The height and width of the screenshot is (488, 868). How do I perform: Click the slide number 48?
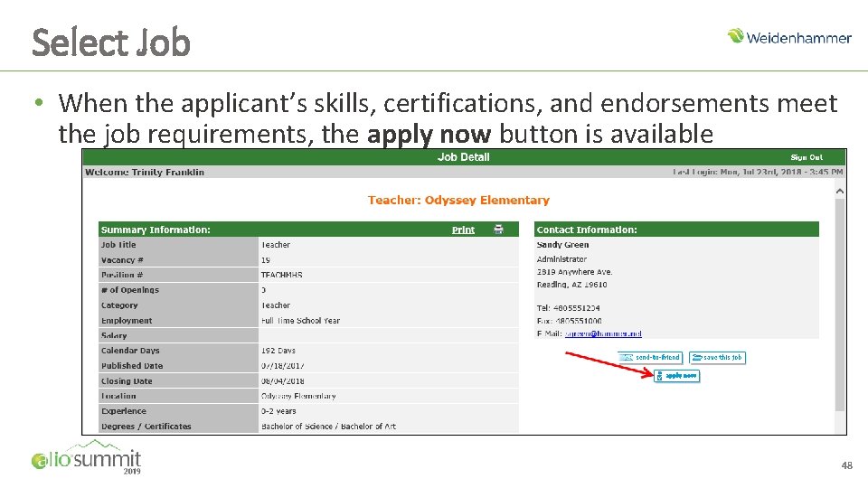pyautogui.click(x=846, y=465)
